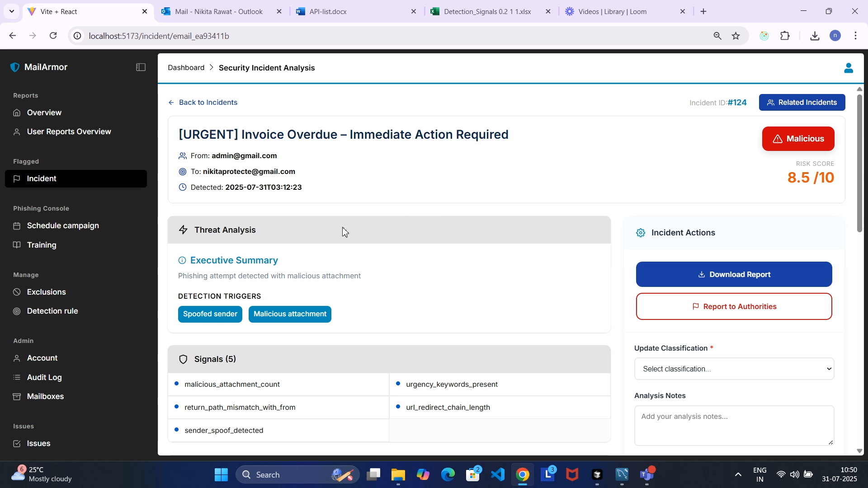Screen dimensions: 868x488
Task: Click the Download Report button
Action: click(x=734, y=275)
